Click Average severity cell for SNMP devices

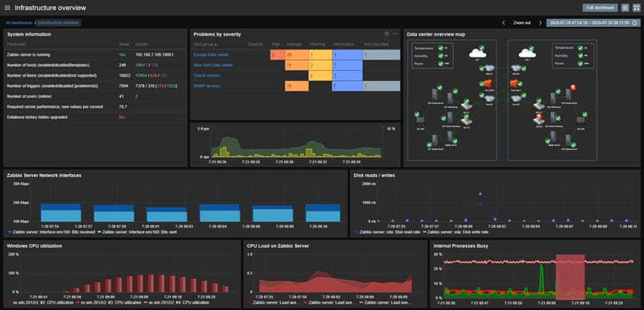point(296,86)
